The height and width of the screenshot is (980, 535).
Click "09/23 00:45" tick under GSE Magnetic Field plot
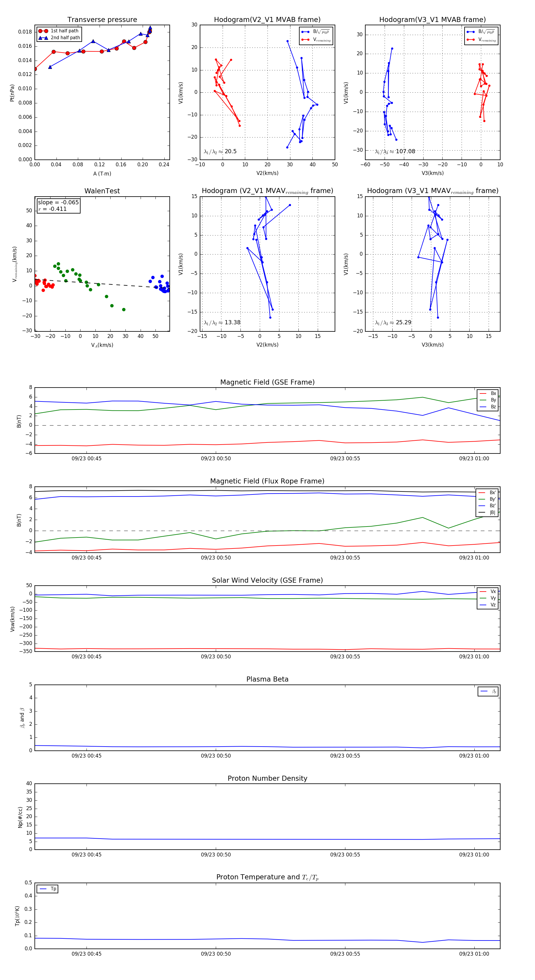(x=86, y=459)
